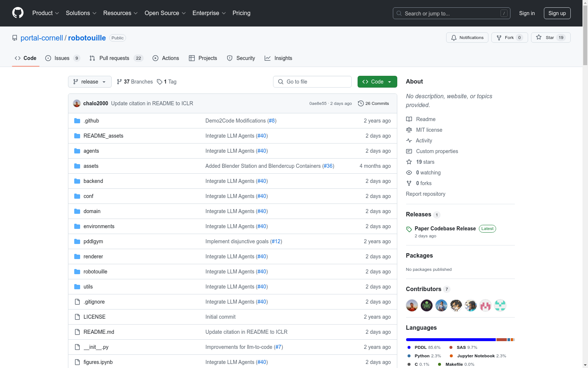The width and height of the screenshot is (588, 368).
Task: Click the properties icon next to Custom properties
Action: pos(409,151)
